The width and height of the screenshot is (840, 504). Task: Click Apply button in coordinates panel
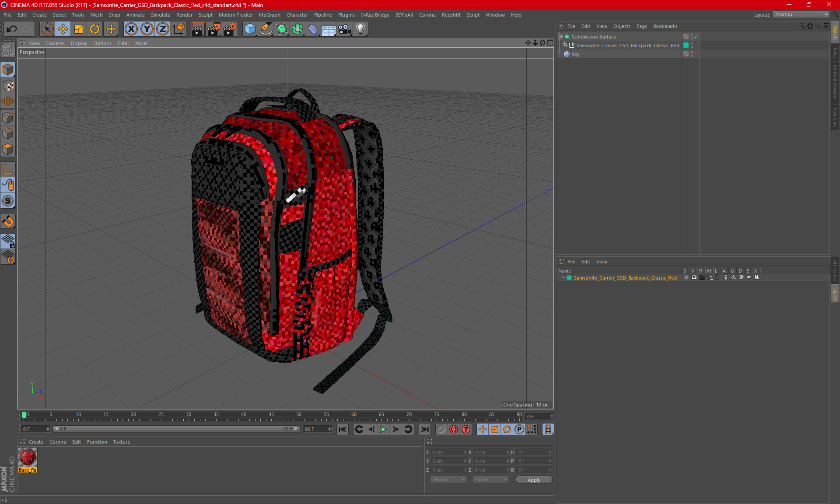coord(533,480)
